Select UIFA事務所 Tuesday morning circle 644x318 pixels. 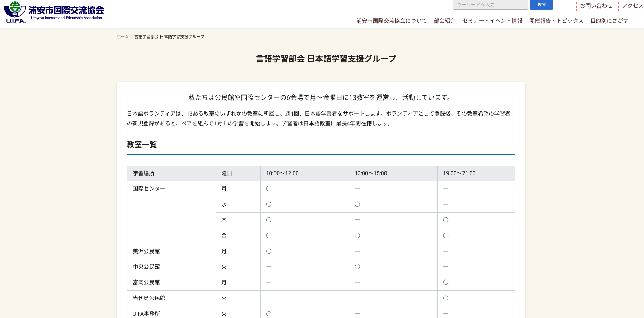pyautogui.click(x=269, y=314)
